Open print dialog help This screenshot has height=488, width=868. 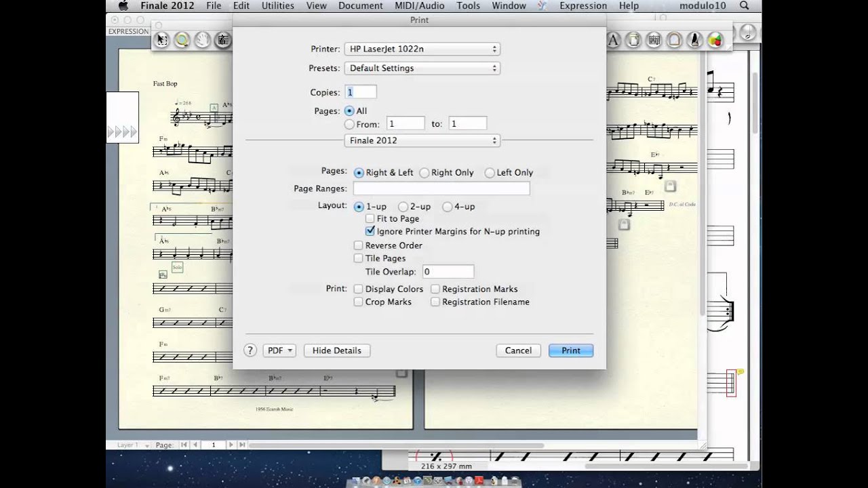click(x=250, y=350)
